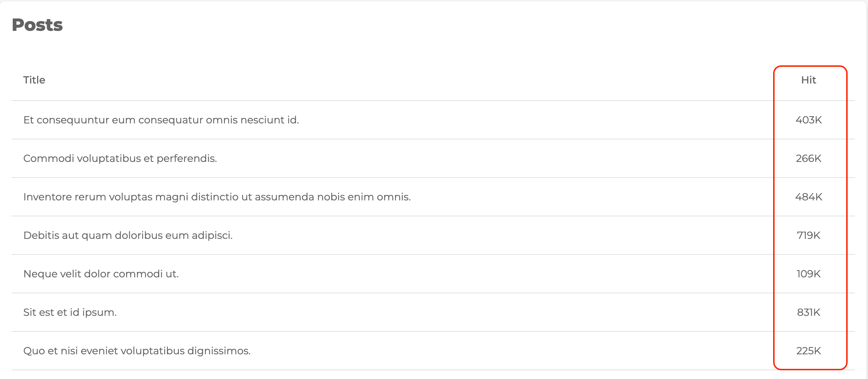Select post "Neque velit dolor commodi ut."
The height and width of the screenshot is (379, 868).
101,274
